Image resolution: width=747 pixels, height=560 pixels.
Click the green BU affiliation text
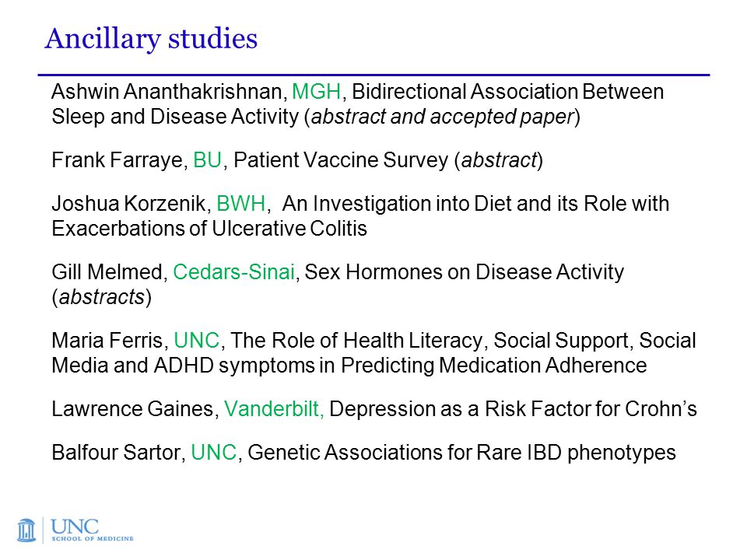coord(207,160)
